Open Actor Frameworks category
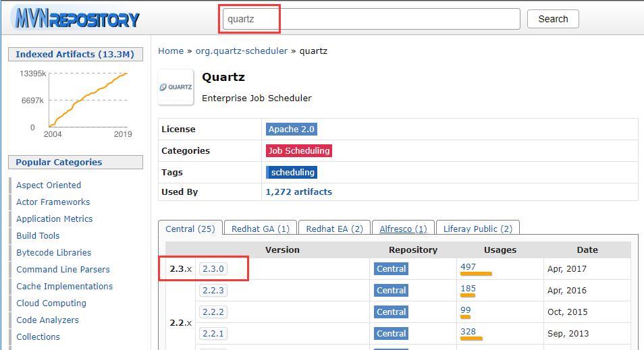644x350 pixels. click(53, 202)
